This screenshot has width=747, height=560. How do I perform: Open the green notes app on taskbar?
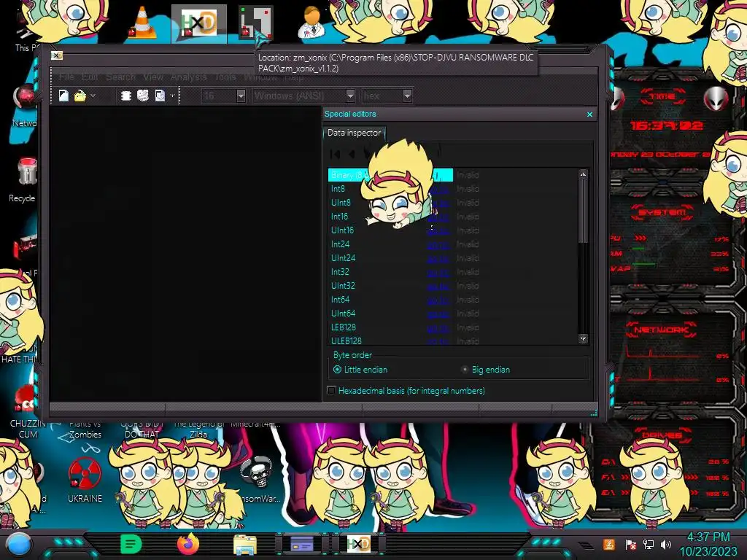coord(131,544)
